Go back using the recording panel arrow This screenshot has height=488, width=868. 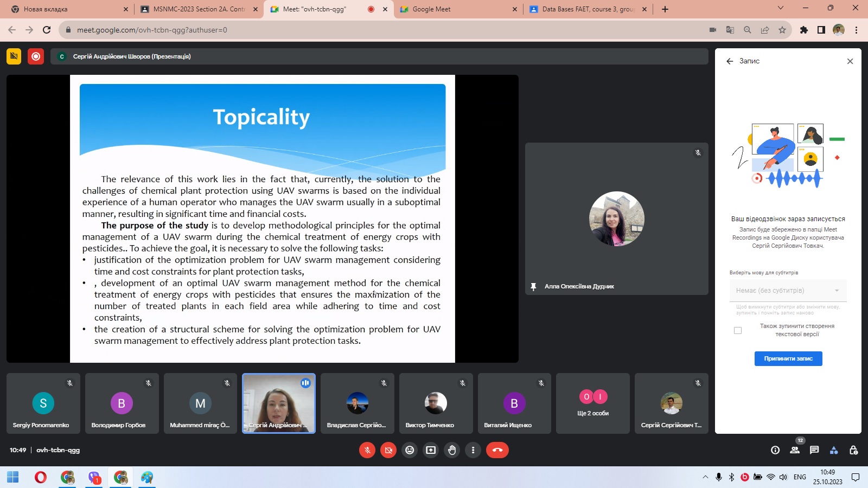730,61
